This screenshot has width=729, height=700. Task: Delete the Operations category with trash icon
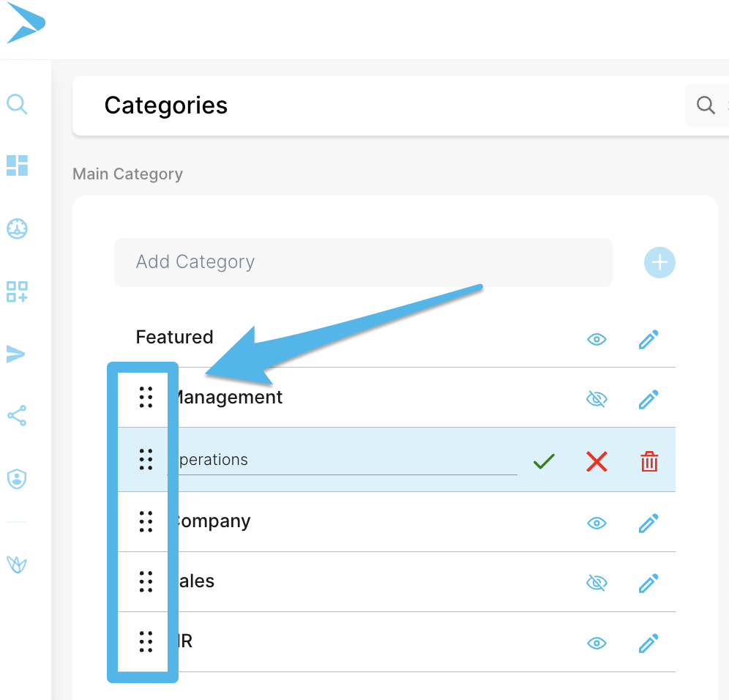[x=649, y=461]
